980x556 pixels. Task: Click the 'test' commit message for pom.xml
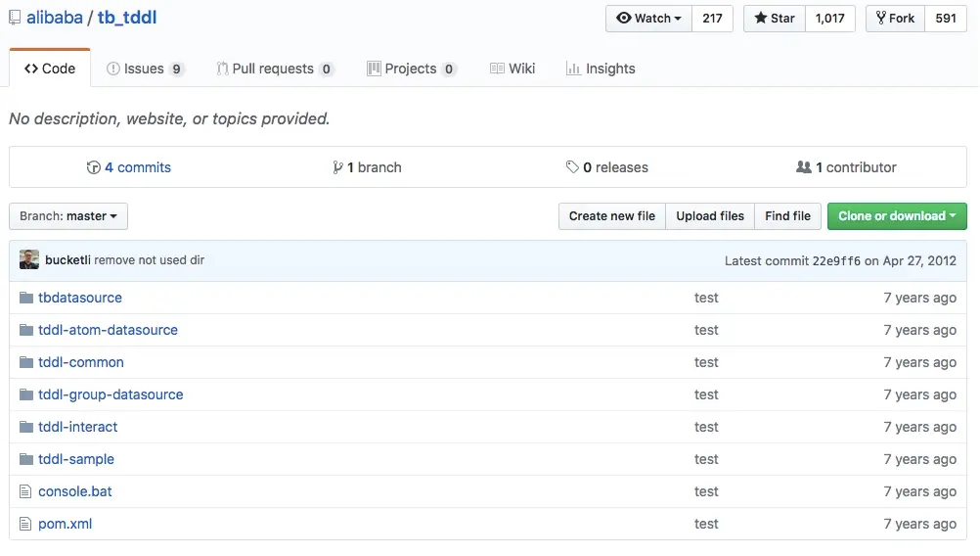click(x=706, y=524)
